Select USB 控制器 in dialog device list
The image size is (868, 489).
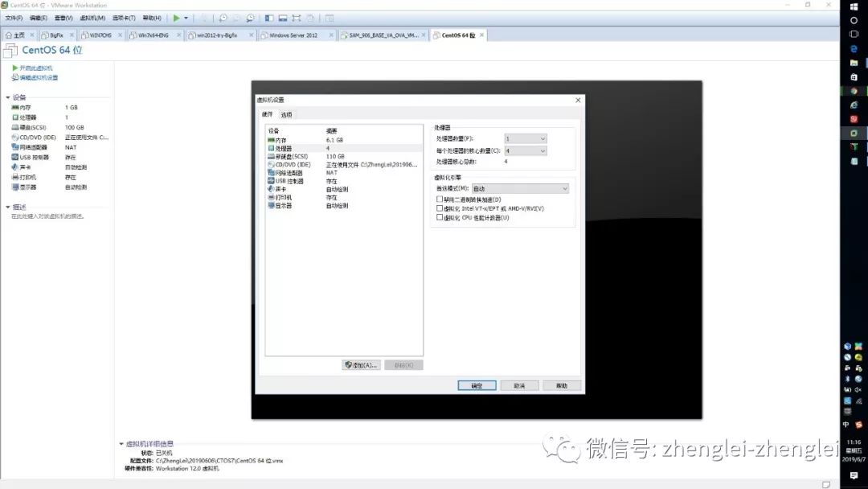pos(343,181)
